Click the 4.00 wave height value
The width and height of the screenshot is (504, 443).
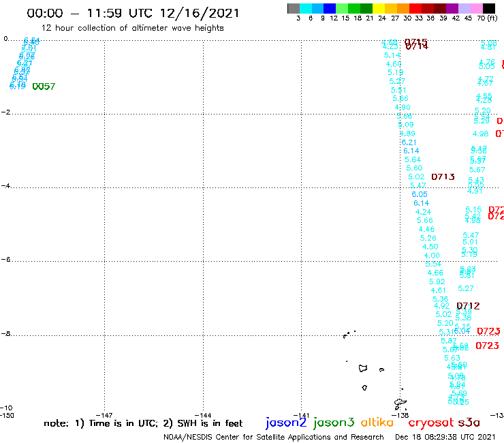(432, 256)
